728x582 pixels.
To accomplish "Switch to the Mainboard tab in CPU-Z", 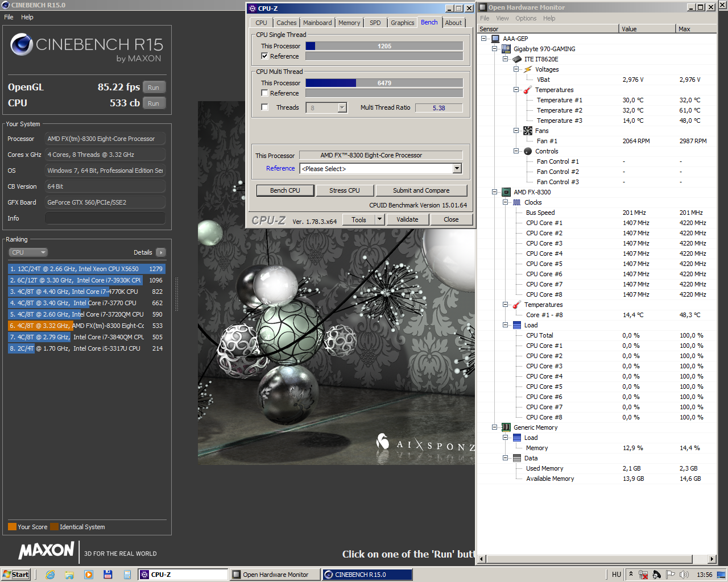I will 317,23.
